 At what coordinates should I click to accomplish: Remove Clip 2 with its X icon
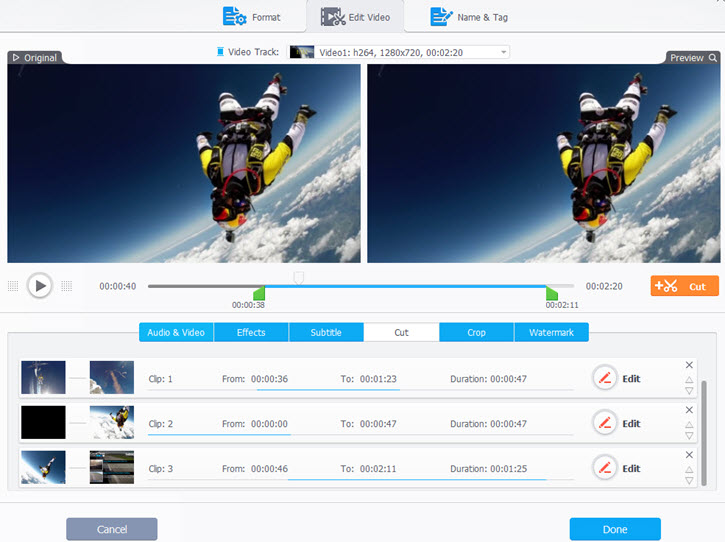click(689, 410)
